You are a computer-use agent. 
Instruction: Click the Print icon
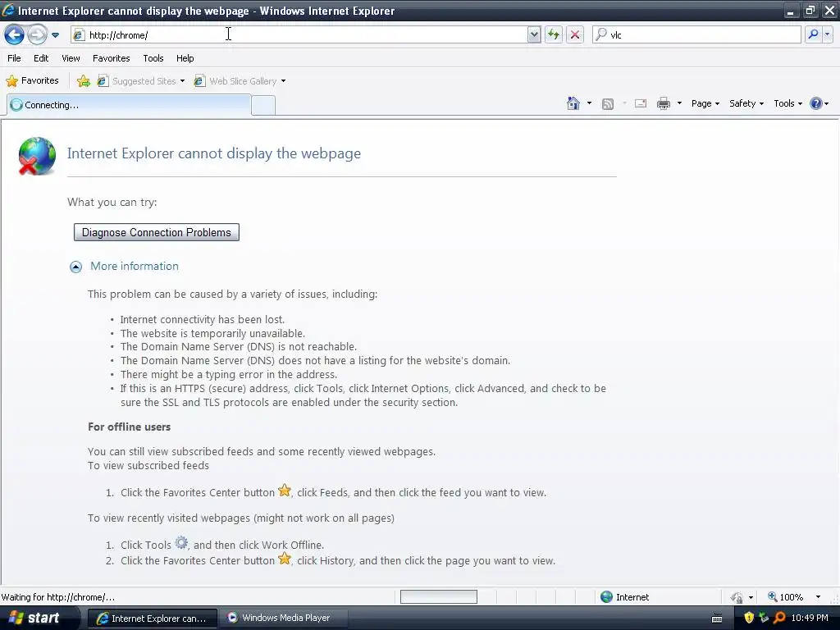coord(663,103)
